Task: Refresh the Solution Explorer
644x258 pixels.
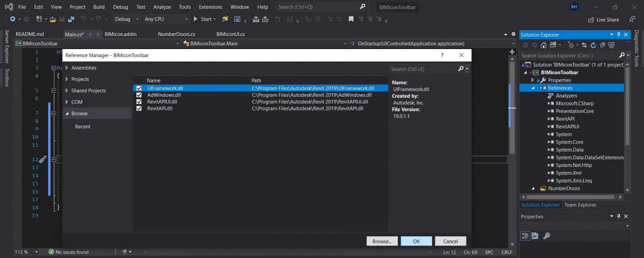Action: point(594,45)
